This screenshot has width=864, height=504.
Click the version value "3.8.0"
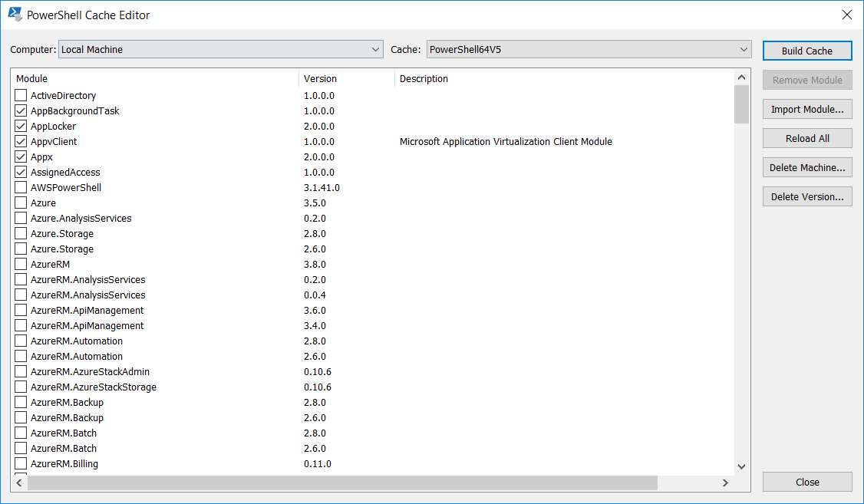pos(315,265)
